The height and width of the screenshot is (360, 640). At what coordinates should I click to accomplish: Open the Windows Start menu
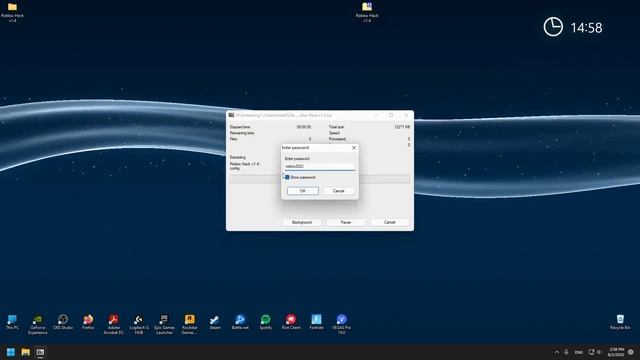pos(11,352)
